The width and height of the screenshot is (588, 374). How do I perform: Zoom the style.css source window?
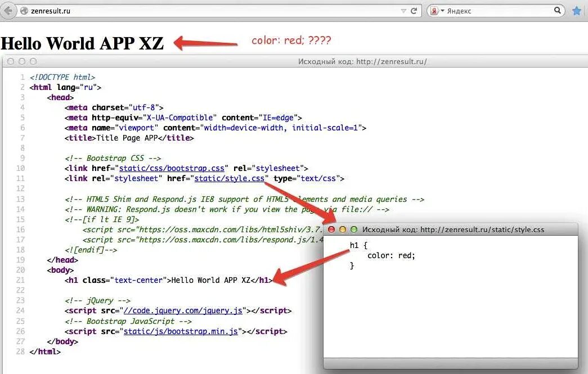[353, 229]
